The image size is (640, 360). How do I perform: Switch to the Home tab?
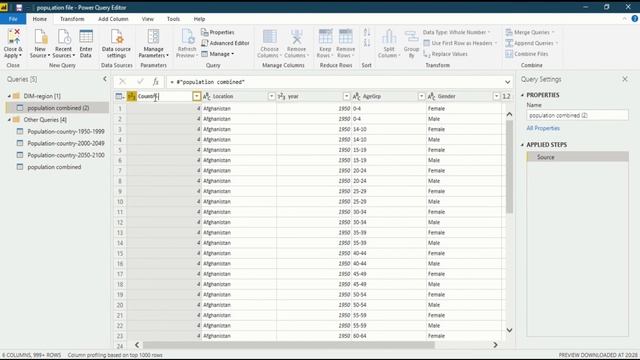point(40,19)
